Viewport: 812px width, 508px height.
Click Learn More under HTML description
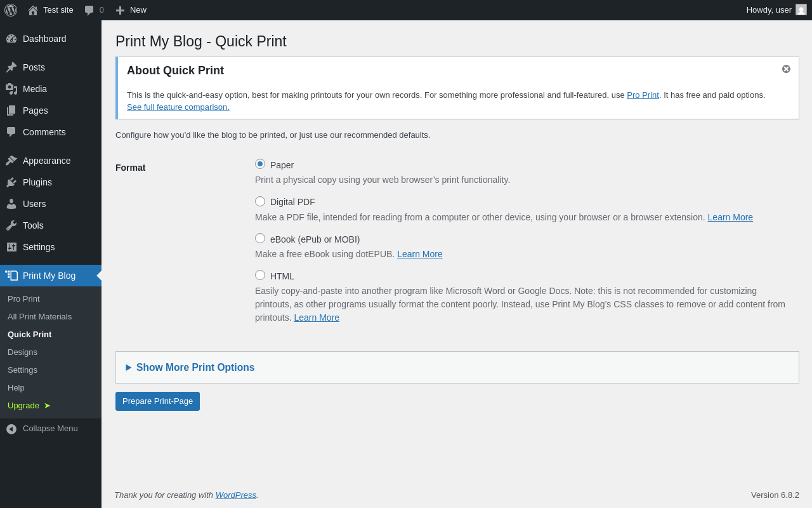(x=317, y=317)
